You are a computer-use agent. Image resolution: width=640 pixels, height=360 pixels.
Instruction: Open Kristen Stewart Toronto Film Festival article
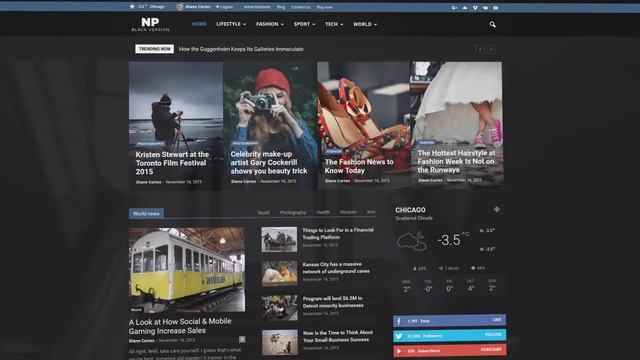(172, 163)
